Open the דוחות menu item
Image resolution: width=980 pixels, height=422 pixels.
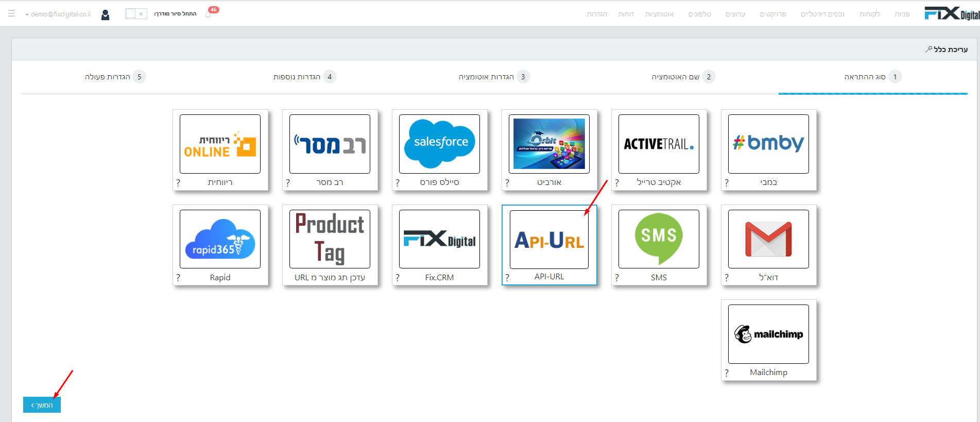[626, 14]
